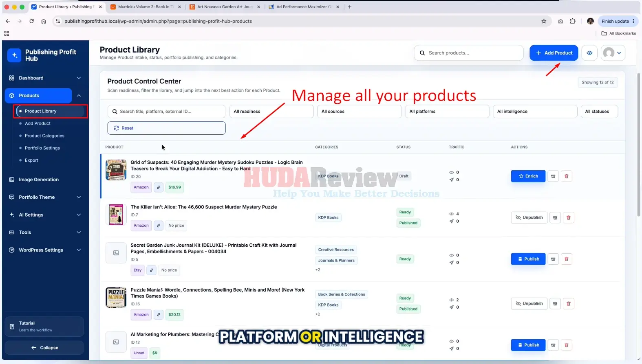Archive The Killer Isn't Alice product

tap(555, 218)
